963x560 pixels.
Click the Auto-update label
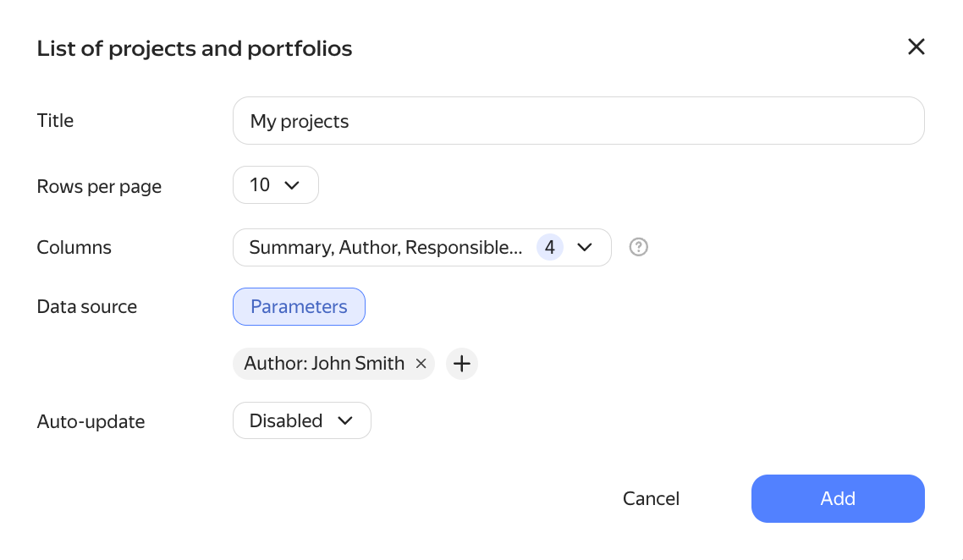coord(91,422)
